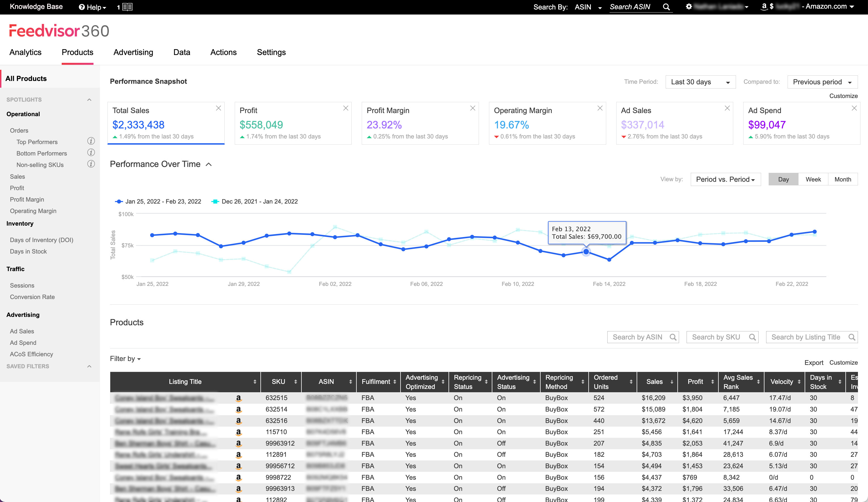Open the Last 30 days time period dropdown

point(700,82)
